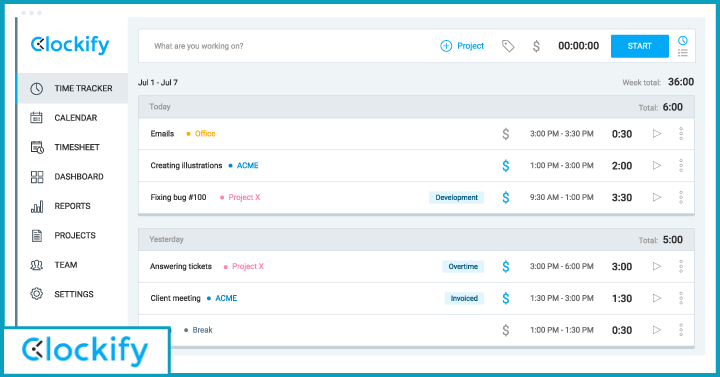This screenshot has height=377, width=720.
Task: Click the Settings gear icon
Action: tap(36, 294)
